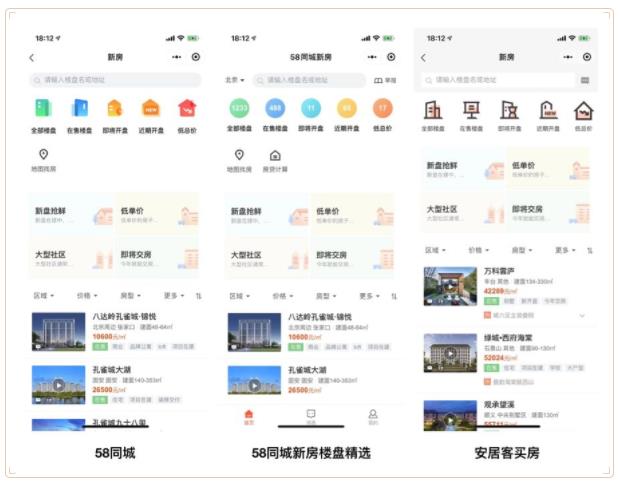Tap the sort icon in 58同城新房 screen

click(394, 296)
